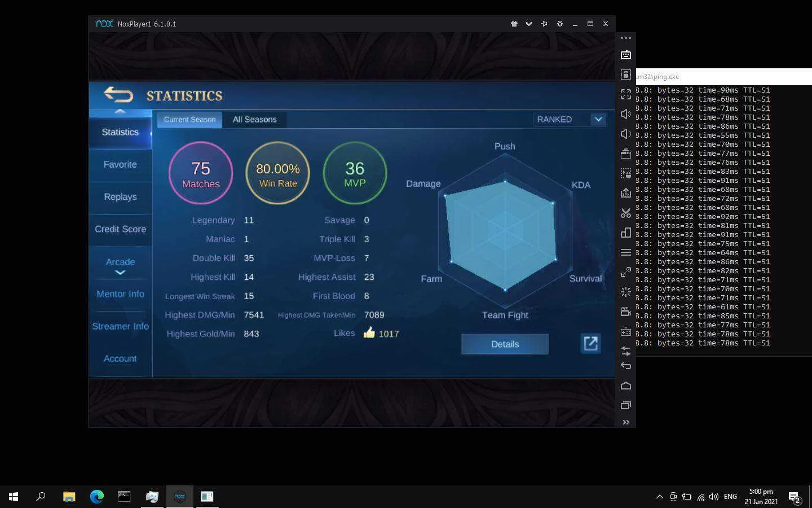Click the 75 Matches circle
This screenshot has width=812, height=508.
(201, 173)
